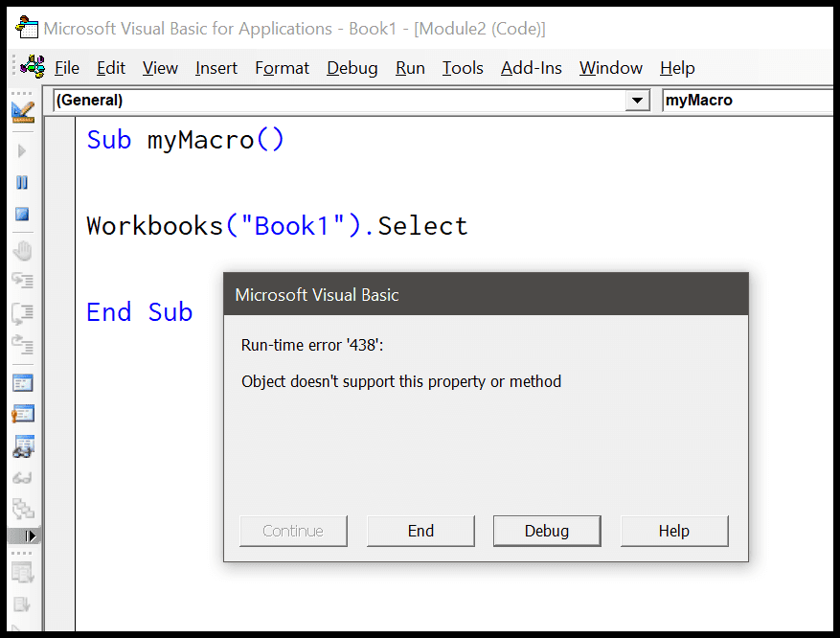This screenshot has height=638, width=840.
Task: Click the margin indicator bar beside Workbooks line
Action: [60, 225]
